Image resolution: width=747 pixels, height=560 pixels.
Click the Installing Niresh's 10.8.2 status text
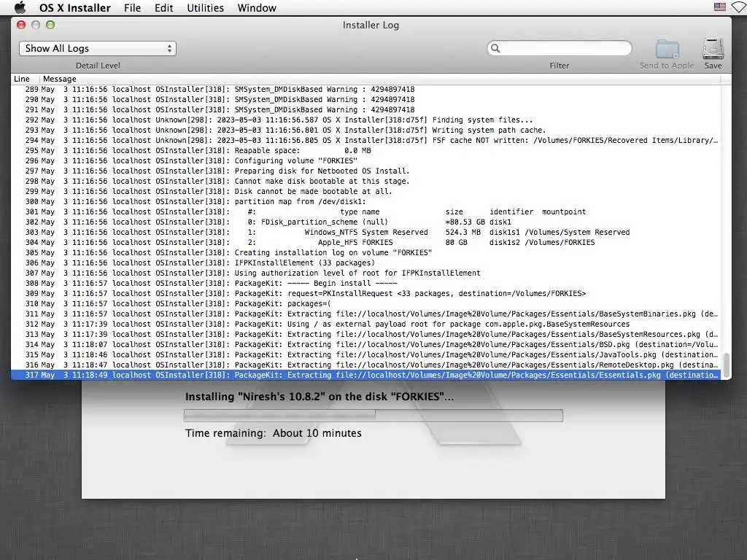click(320, 397)
